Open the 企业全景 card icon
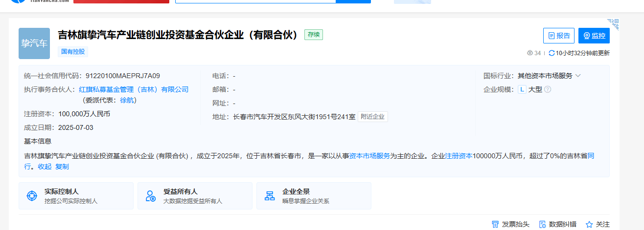Image resolution: width=644 pixels, height=230 pixels. pyautogui.click(x=270, y=196)
